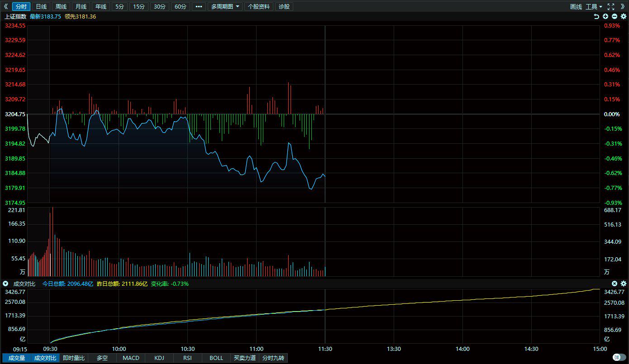Click the 0.93% top percent label
629x364 pixels.
[x=612, y=26]
